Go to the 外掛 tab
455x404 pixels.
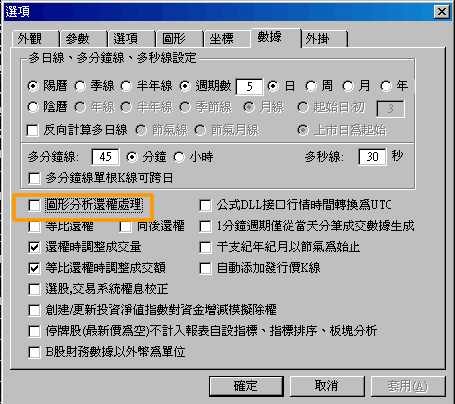324,39
